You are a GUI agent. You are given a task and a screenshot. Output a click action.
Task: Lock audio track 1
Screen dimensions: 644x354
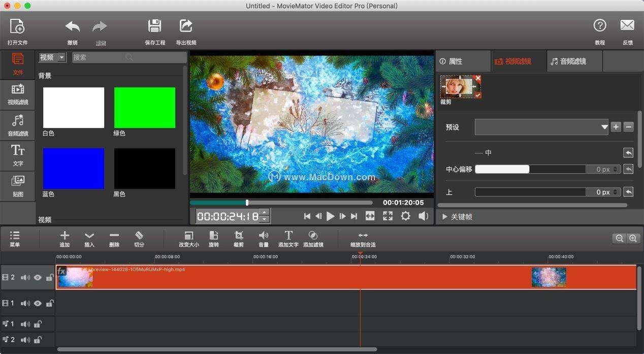pos(38,324)
